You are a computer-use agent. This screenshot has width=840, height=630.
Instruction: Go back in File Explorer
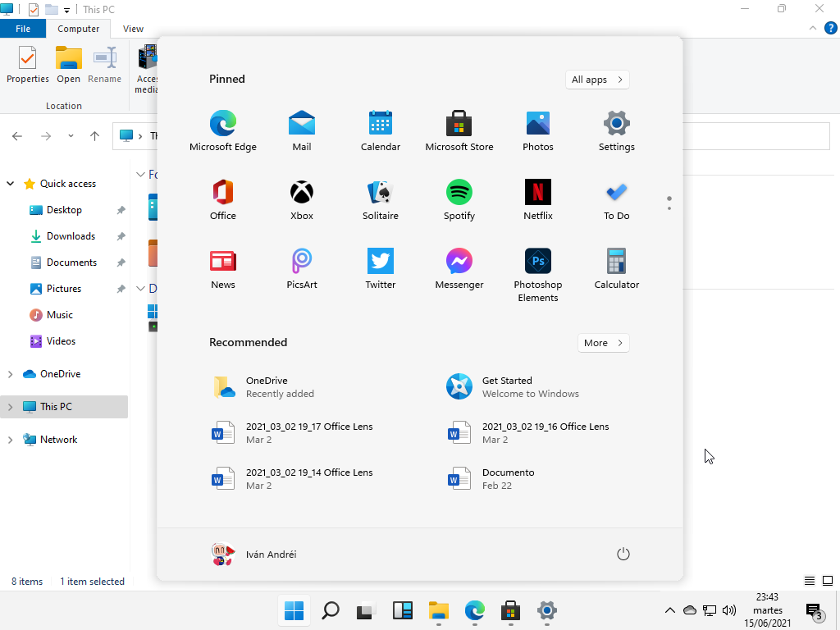17,136
